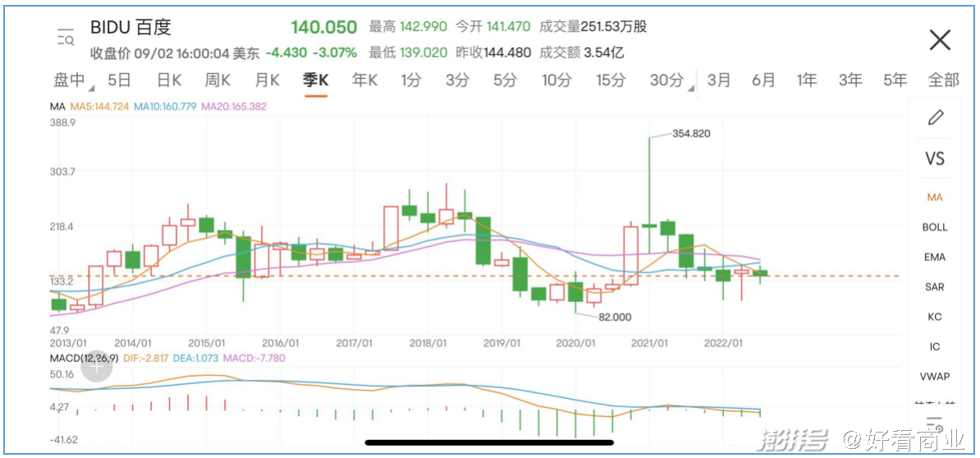980x458 pixels.
Task: Click the current price 140.050
Action: pyautogui.click(x=323, y=27)
